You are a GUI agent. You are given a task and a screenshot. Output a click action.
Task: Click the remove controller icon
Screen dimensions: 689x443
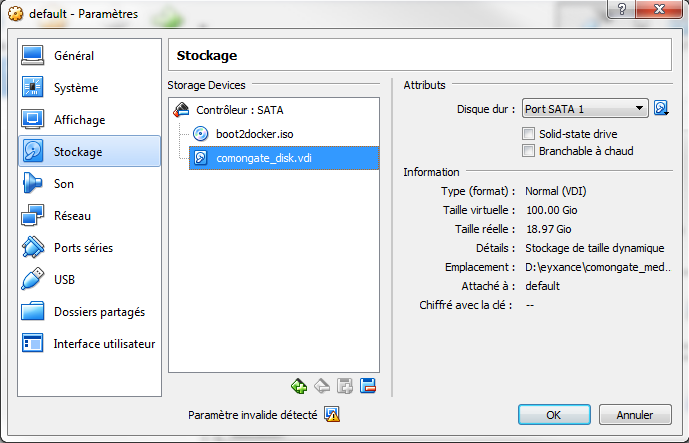pos(368,386)
